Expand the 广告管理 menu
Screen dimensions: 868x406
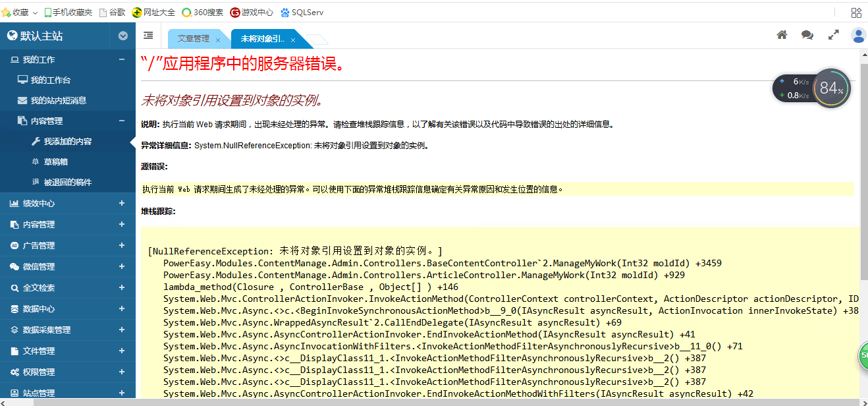pyautogui.click(x=121, y=246)
